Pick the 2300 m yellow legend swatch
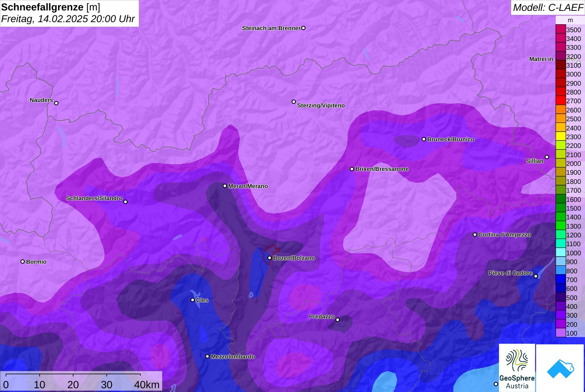This screenshot has height=392, width=585. 560,137
